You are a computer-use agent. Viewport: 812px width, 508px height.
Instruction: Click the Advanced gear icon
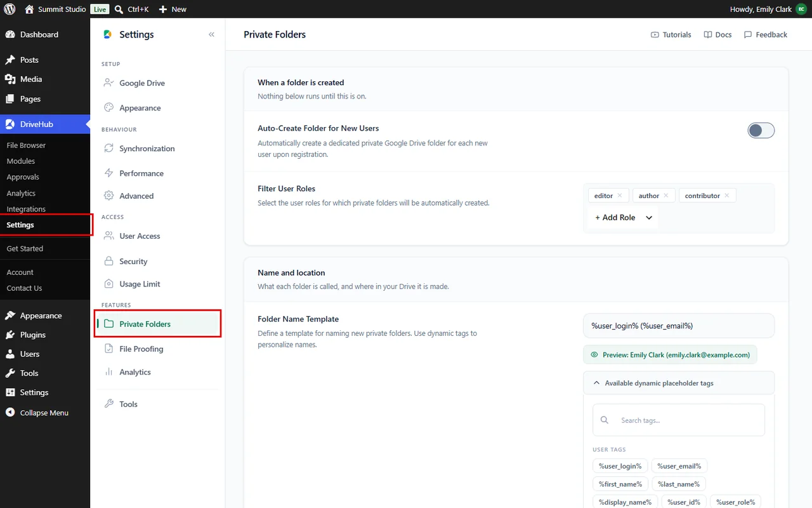[x=108, y=196]
